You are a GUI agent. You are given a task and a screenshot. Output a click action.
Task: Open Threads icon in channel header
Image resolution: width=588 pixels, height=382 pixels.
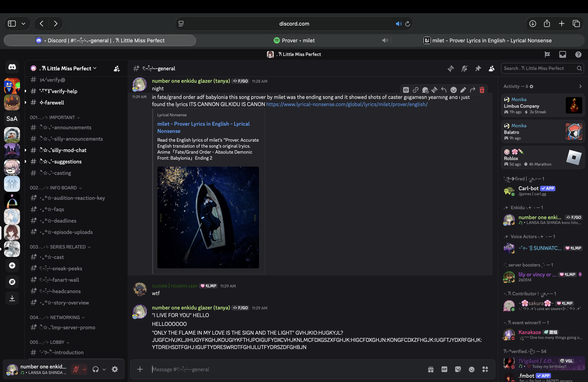(451, 68)
